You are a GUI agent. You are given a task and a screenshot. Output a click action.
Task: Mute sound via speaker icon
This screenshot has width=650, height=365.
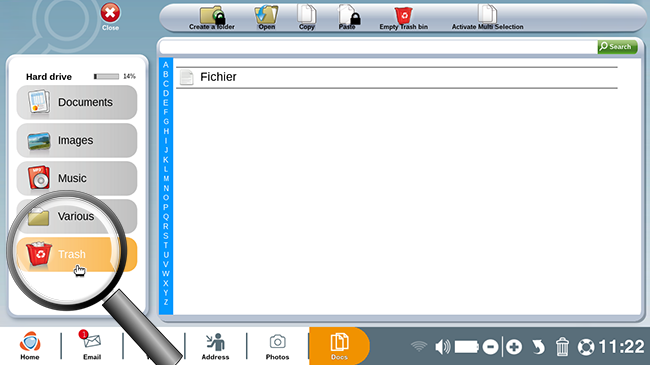point(442,347)
